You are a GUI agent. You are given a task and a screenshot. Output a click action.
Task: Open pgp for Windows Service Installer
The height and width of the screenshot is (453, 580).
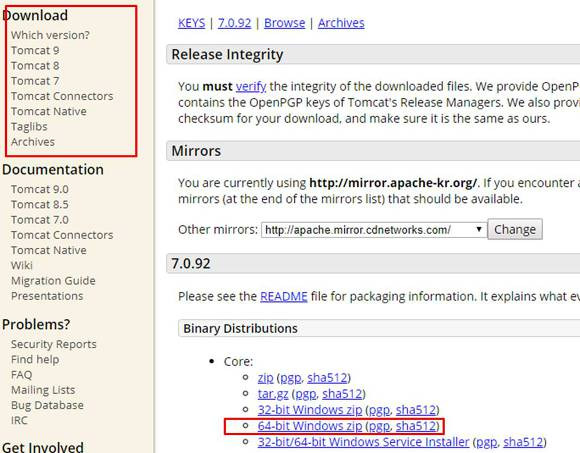486,442
